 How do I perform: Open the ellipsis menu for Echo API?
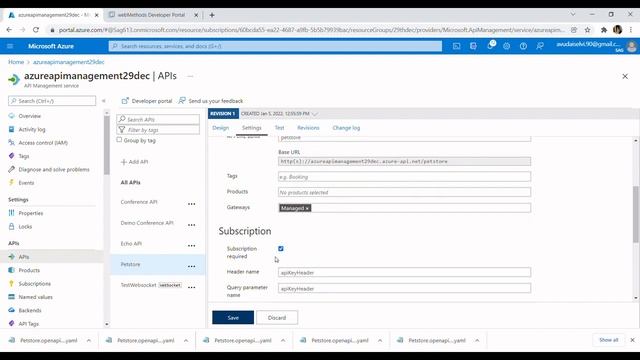point(191,246)
